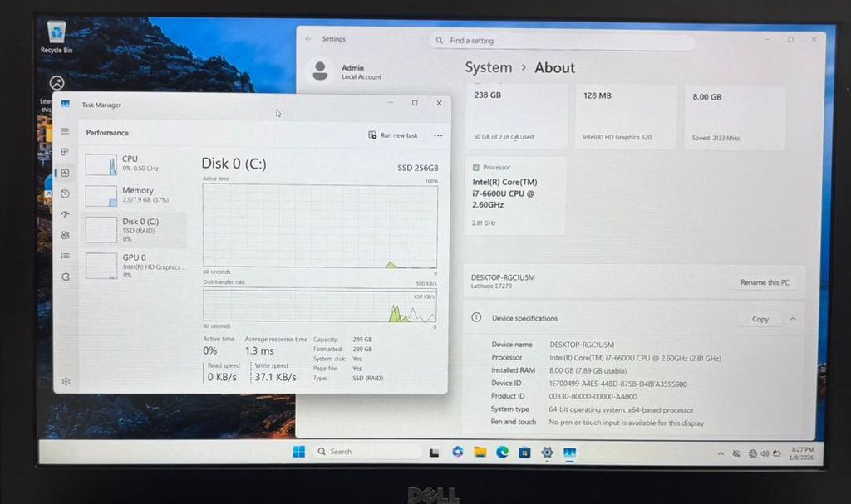Image resolution: width=851 pixels, height=504 pixels.
Task: Open Users page in Task Manager sidebar
Action: pyautogui.click(x=65, y=235)
